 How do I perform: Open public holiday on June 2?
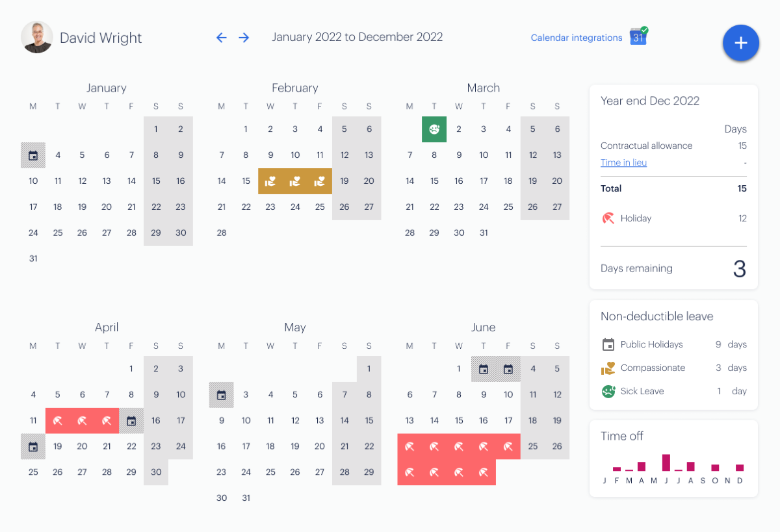pyautogui.click(x=483, y=369)
